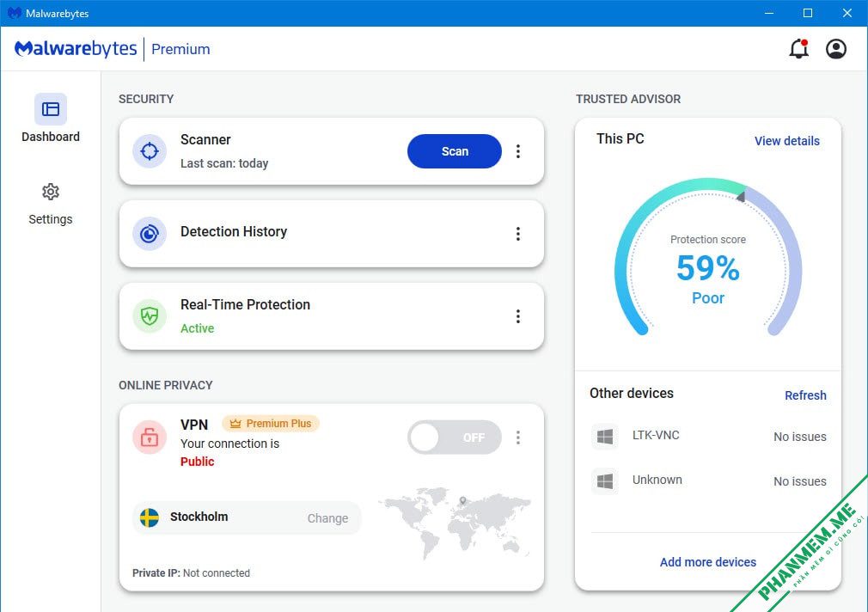Click the Malwarebytes title bar app icon
The image size is (868, 612).
(x=15, y=13)
